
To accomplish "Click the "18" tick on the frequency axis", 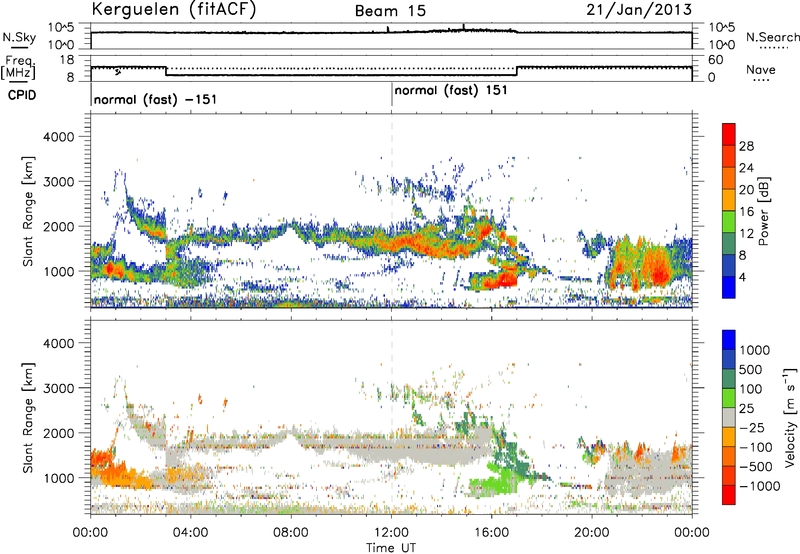I will (x=67, y=59).
